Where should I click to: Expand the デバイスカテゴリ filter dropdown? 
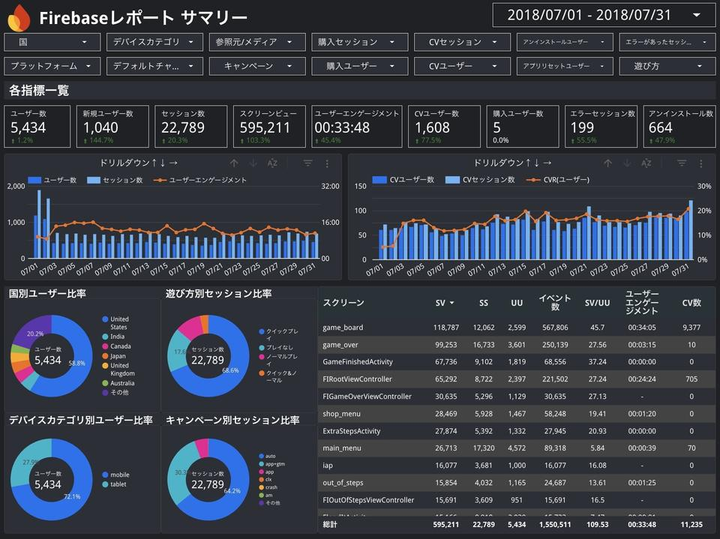click(x=155, y=42)
